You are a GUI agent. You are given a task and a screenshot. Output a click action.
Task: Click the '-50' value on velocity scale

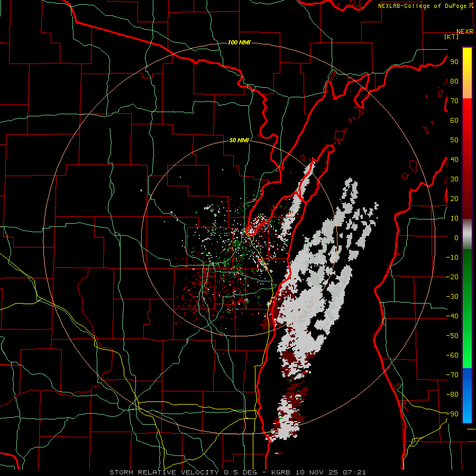pyautogui.click(x=452, y=336)
